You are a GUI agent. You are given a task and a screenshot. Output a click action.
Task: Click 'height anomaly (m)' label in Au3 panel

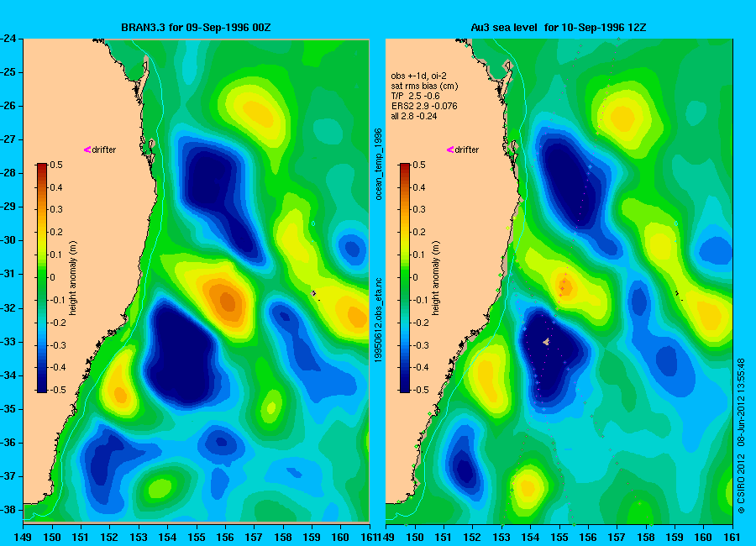click(435, 278)
